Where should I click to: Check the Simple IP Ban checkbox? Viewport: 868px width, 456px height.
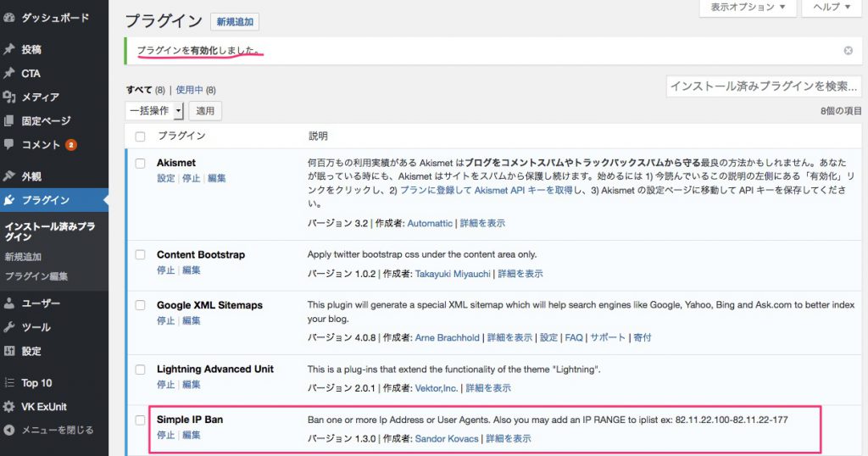coord(140,420)
